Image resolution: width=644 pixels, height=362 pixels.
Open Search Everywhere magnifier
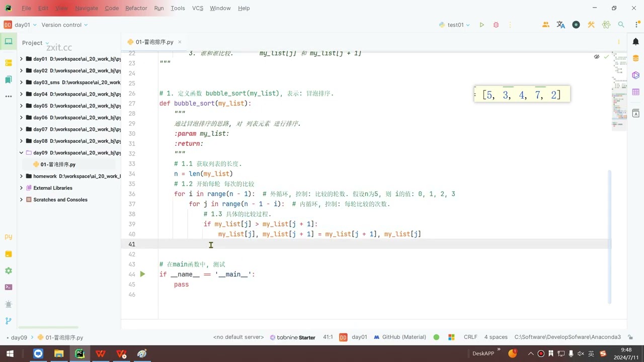(x=621, y=25)
